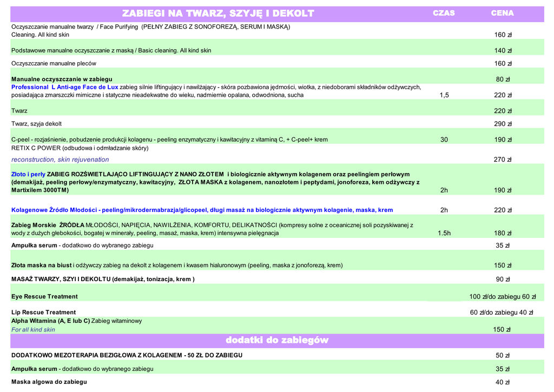The image size is (554, 392).
Task: Click the CENA column header
Action: point(502,13)
